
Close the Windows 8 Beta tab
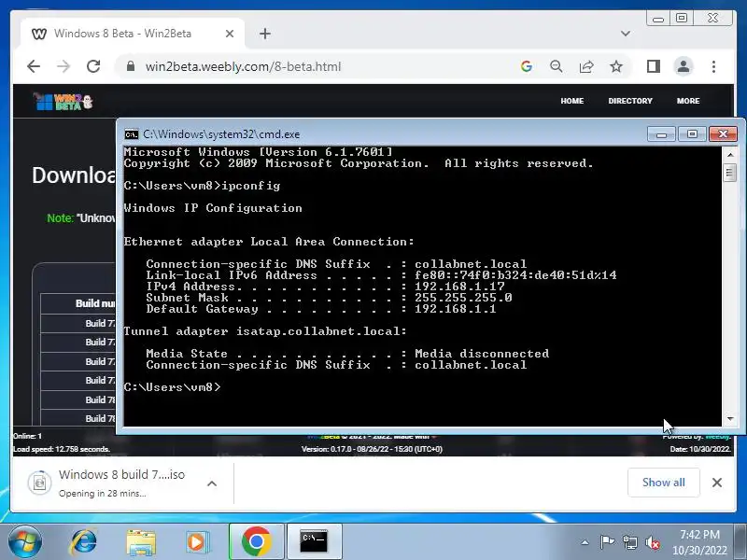pyautogui.click(x=230, y=34)
